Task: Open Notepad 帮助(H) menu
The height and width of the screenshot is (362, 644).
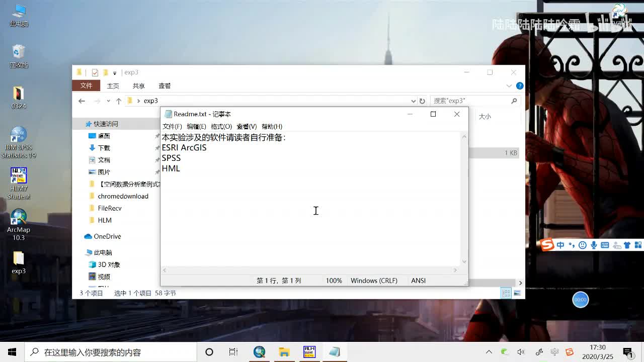Action: tap(272, 126)
